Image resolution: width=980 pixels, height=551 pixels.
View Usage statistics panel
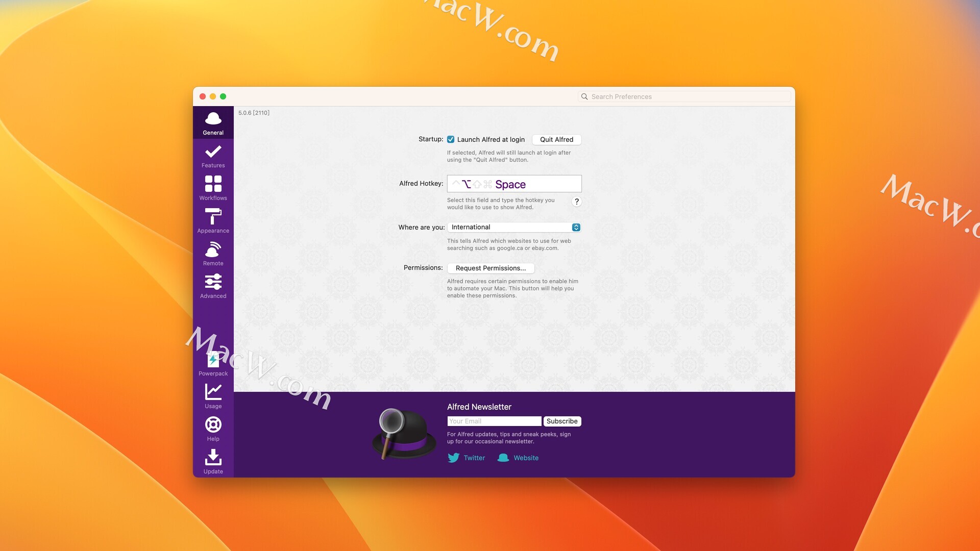[x=213, y=395]
